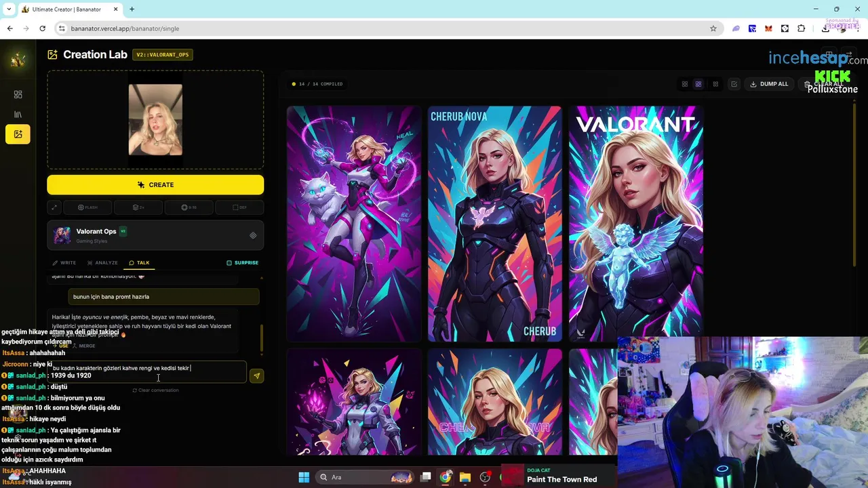Click the browser address bar URL
The width and height of the screenshot is (868, 488).
coord(125,28)
